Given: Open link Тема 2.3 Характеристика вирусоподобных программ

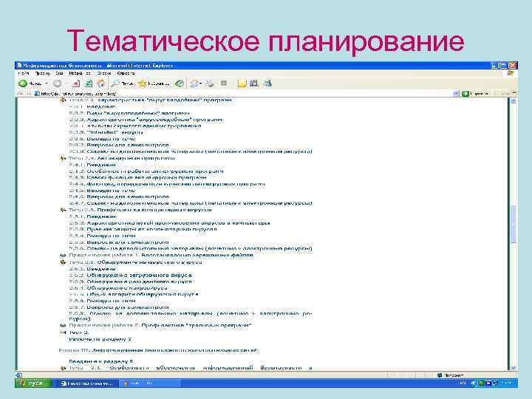Looking at the screenshot, I should [150, 100].
